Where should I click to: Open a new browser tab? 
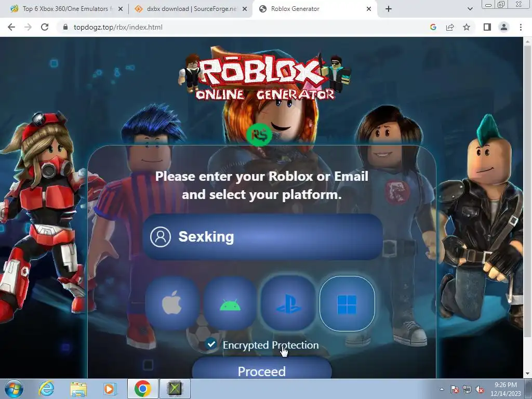coord(389,9)
